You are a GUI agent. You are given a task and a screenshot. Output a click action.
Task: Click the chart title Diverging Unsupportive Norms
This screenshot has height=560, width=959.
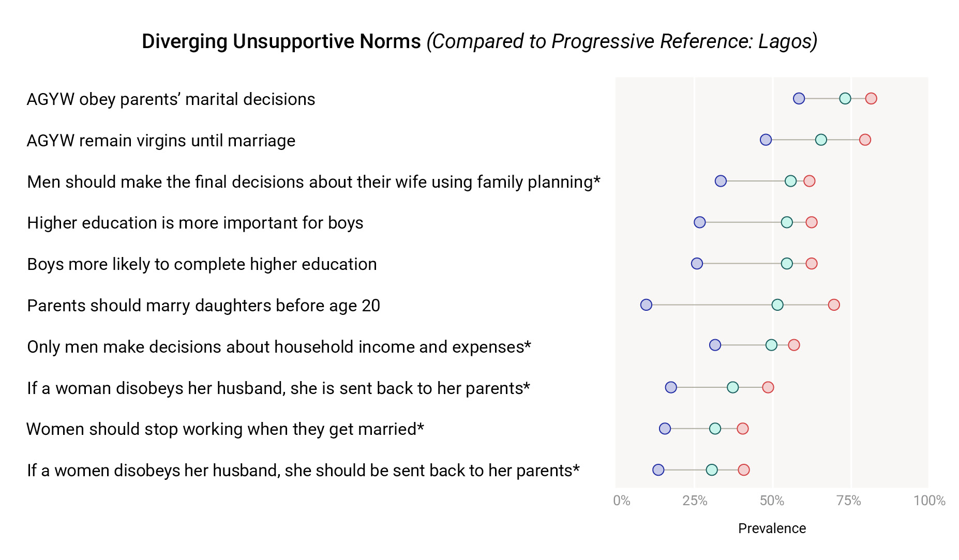pyautogui.click(x=281, y=41)
